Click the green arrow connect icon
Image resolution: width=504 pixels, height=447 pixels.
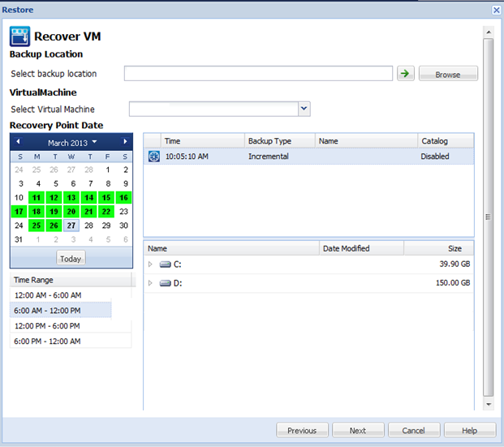pyautogui.click(x=406, y=74)
